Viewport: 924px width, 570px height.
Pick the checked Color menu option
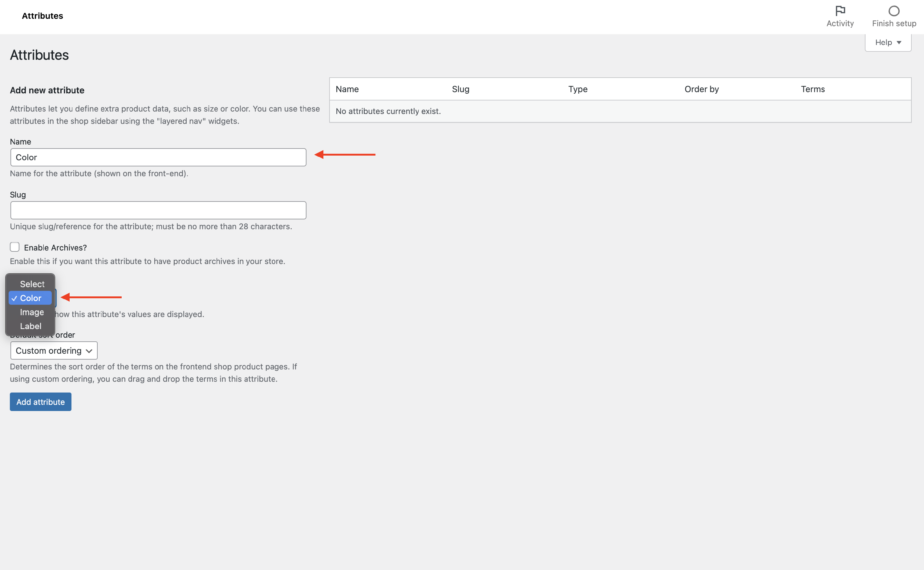30,298
